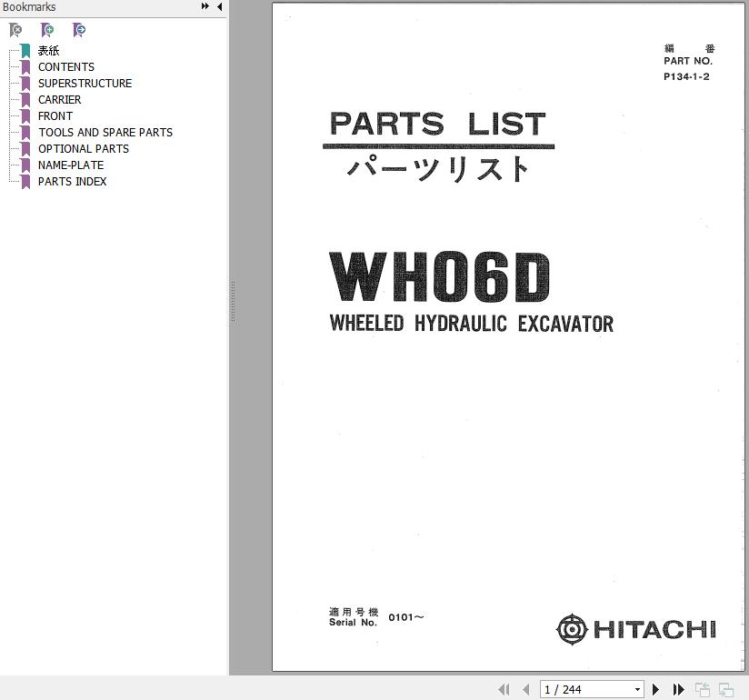Click the Serial No. 0101~ text

click(376, 617)
